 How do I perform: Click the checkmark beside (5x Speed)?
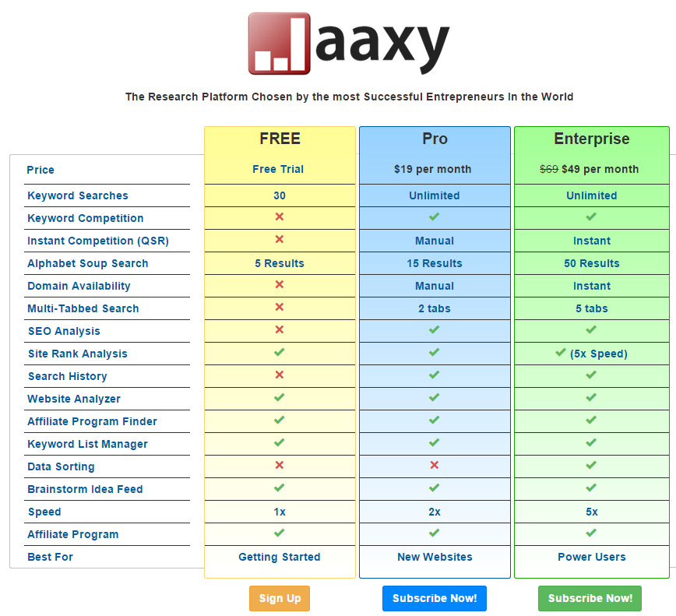561,353
